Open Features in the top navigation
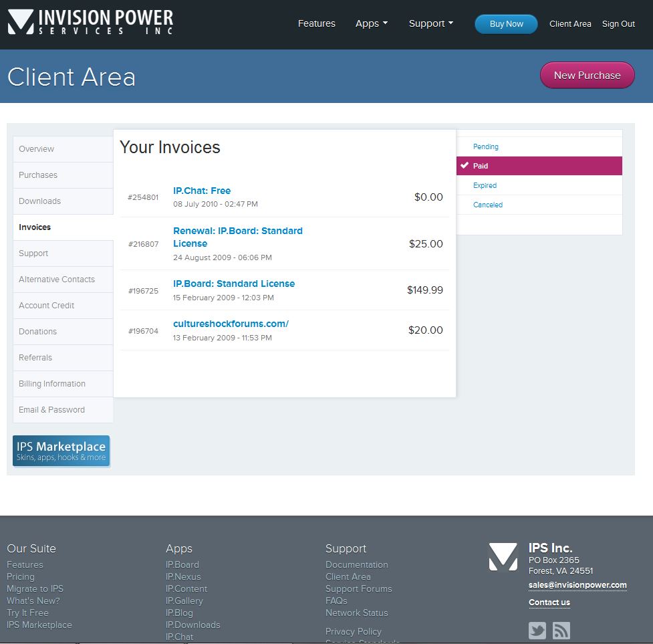The width and height of the screenshot is (653, 644). tap(317, 24)
